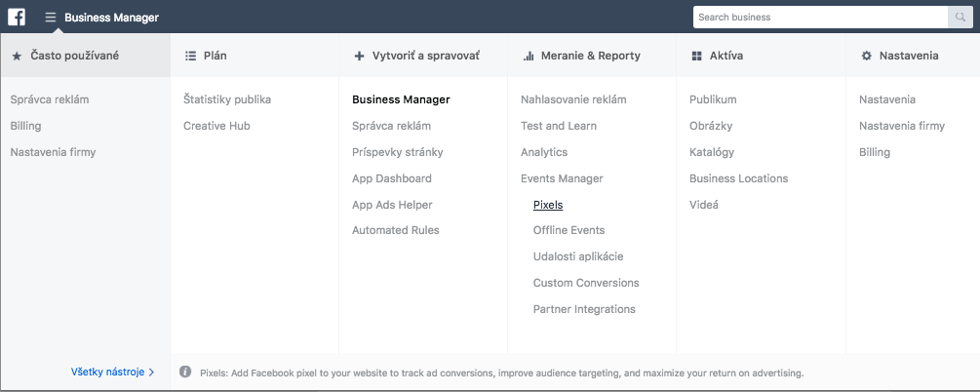The height and width of the screenshot is (392, 980).
Task: Open Pixels under Events Manager
Action: 548,205
